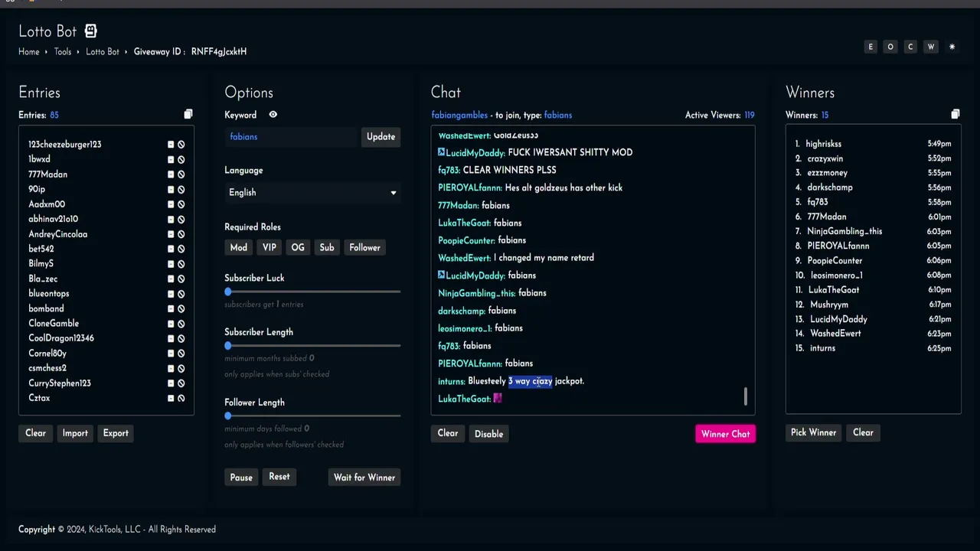
Task: Clear all entries
Action: click(x=35, y=433)
